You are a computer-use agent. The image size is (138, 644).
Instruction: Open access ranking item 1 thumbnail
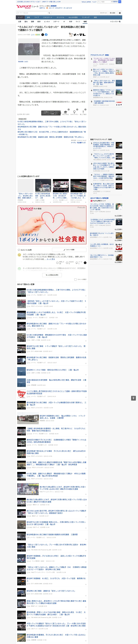pos(119,61)
